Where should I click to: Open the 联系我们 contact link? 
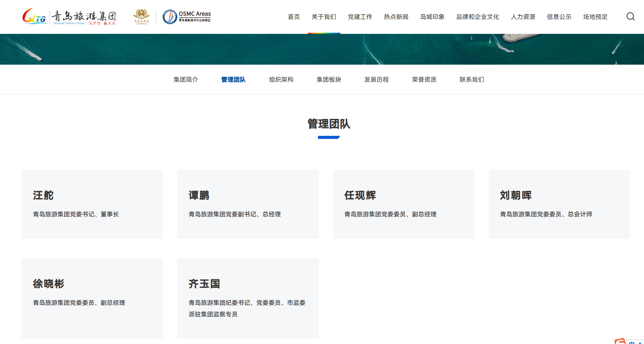point(472,80)
